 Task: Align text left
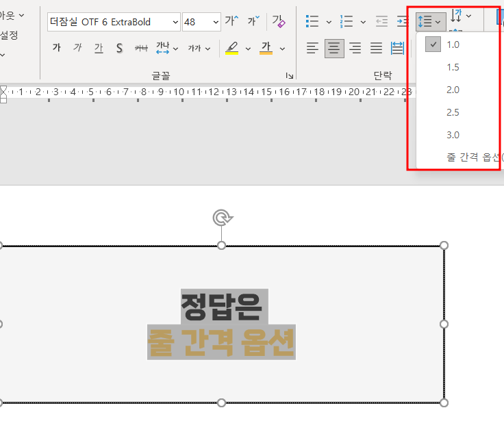point(312,49)
